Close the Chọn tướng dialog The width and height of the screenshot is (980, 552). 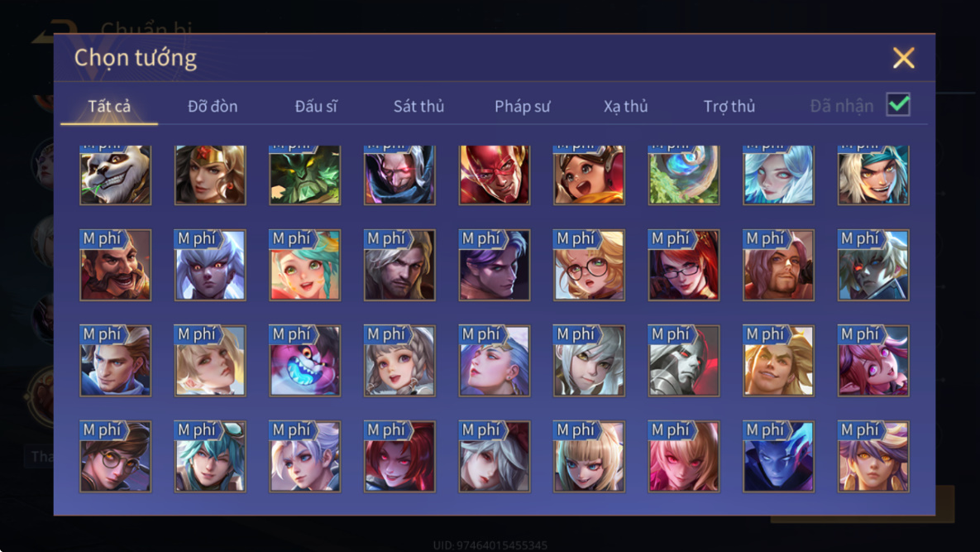[903, 58]
